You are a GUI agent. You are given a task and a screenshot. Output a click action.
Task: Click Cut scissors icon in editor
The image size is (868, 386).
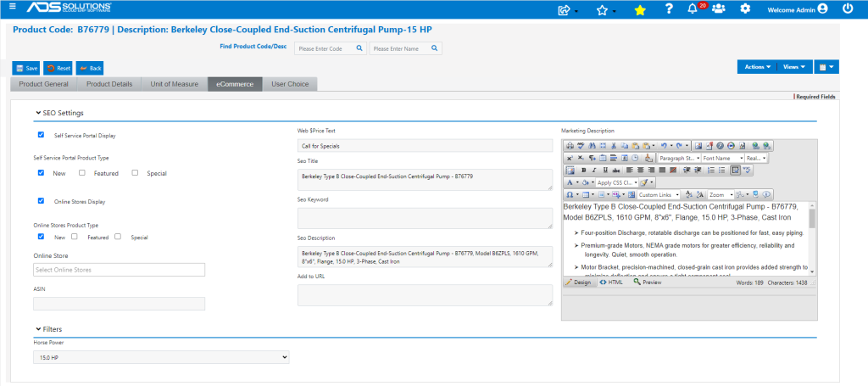(x=614, y=146)
